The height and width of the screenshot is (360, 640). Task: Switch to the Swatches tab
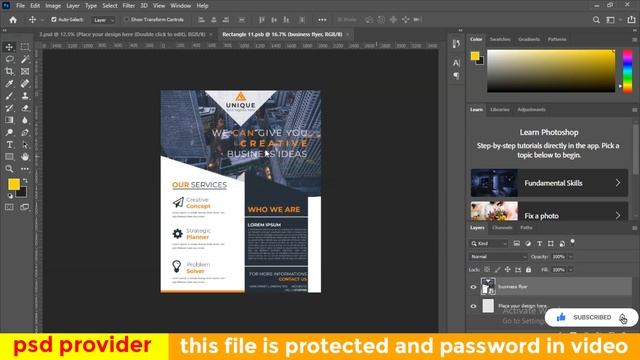[500, 39]
